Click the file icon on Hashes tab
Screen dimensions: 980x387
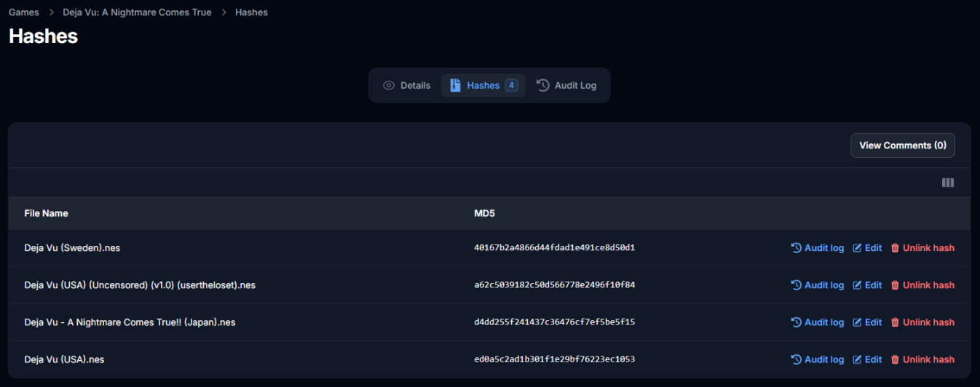point(455,85)
